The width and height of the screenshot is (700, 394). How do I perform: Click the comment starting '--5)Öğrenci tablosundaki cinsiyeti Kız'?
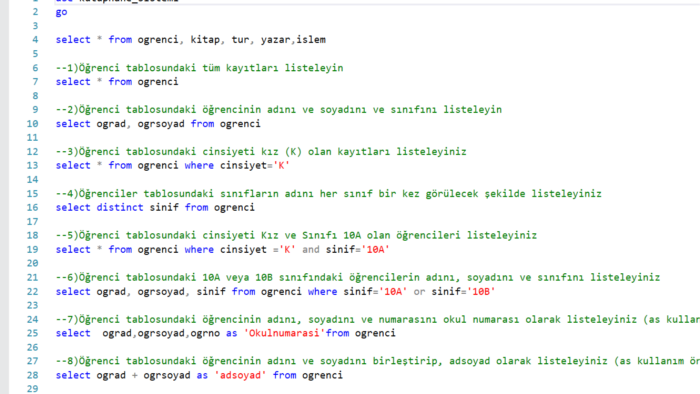(x=296, y=235)
